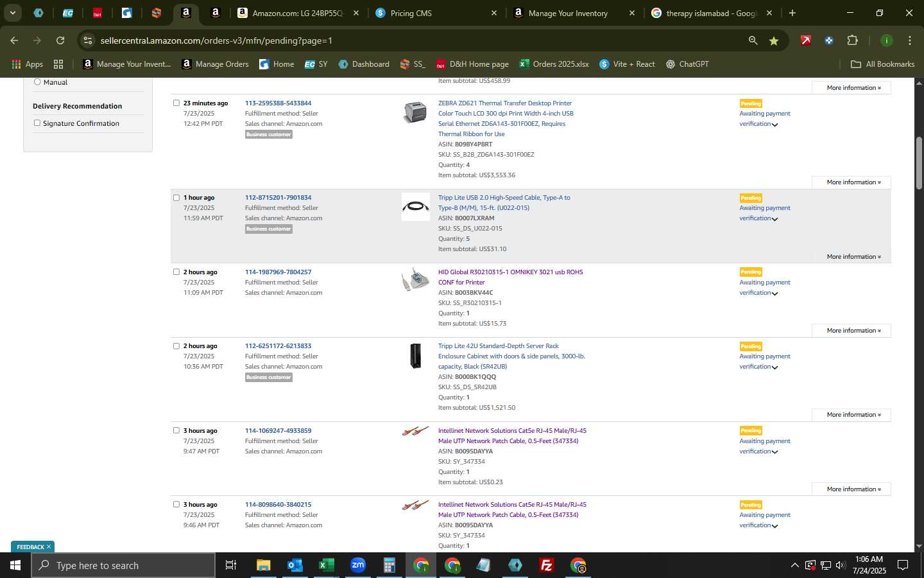This screenshot has height=578, width=924.
Task: Open the Chrome profile avatar icon
Action: click(887, 40)
